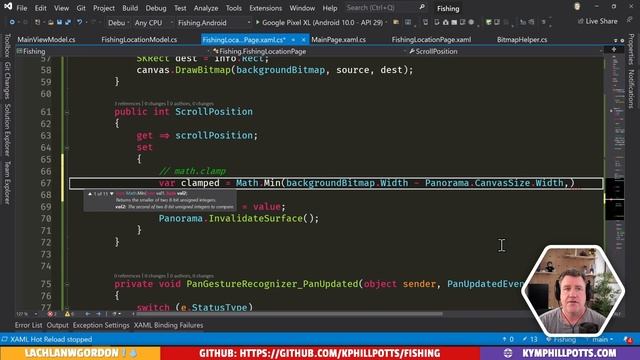Click the Live Share button

(x=598, y=21)
